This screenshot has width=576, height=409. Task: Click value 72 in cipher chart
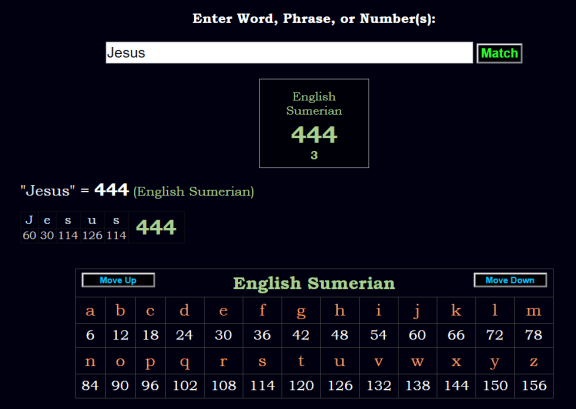[x=495, y=335]
